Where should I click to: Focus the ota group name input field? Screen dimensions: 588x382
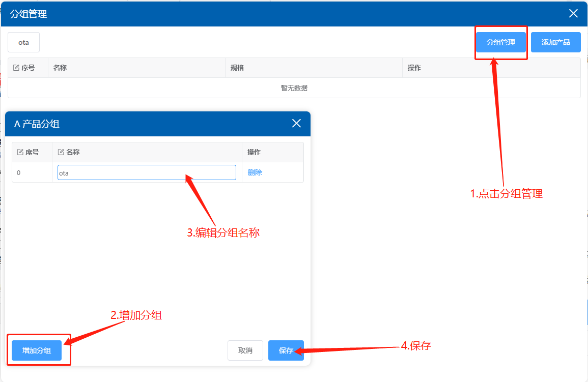147,172
